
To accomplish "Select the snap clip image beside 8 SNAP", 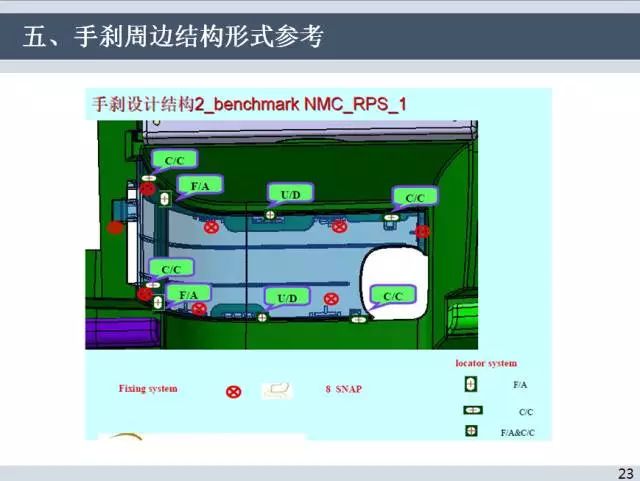I will pyautogui.click(x=277, y=390).
